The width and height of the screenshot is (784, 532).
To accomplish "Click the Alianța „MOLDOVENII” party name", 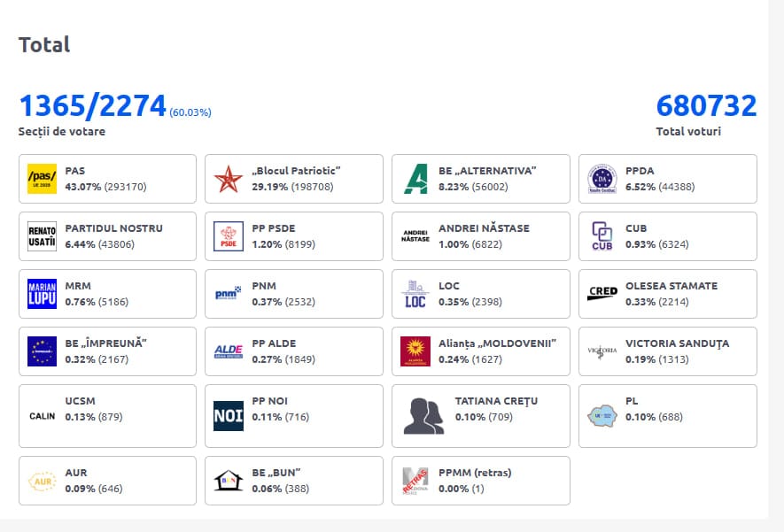I will [498, 343].
